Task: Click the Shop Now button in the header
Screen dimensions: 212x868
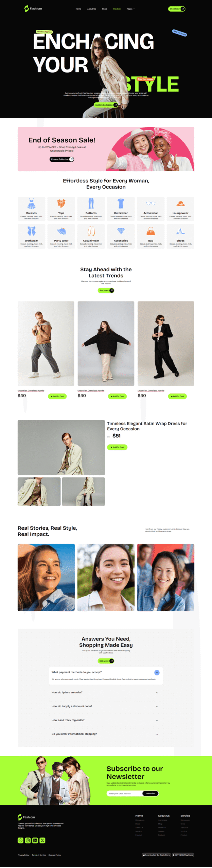Action: [177, 9]
